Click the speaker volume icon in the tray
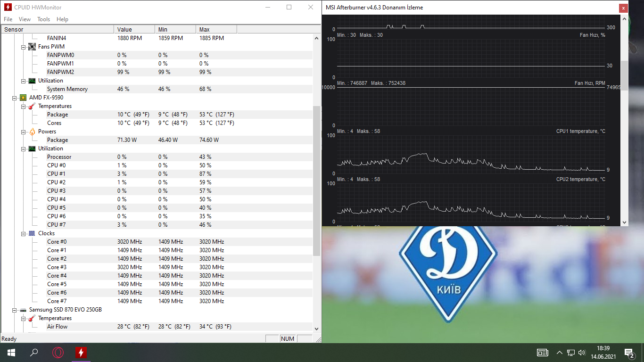This screenshot has height=362, width=644. tap(582, 353)
